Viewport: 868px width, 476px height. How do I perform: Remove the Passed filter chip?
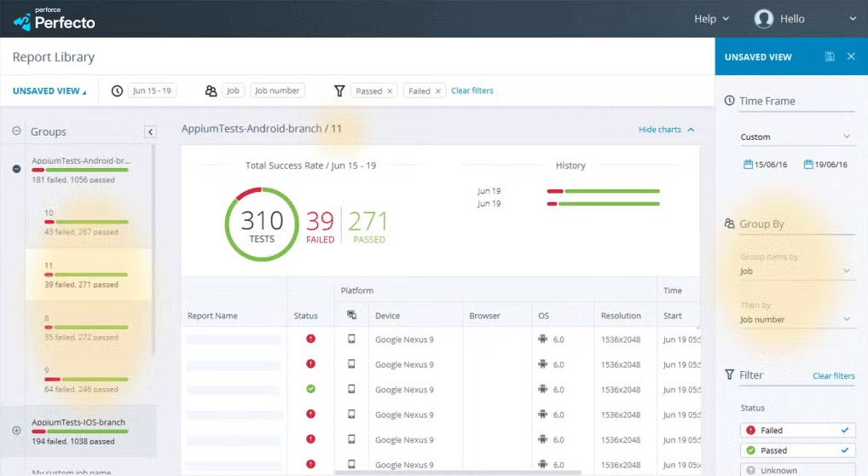tap(390, 91)
